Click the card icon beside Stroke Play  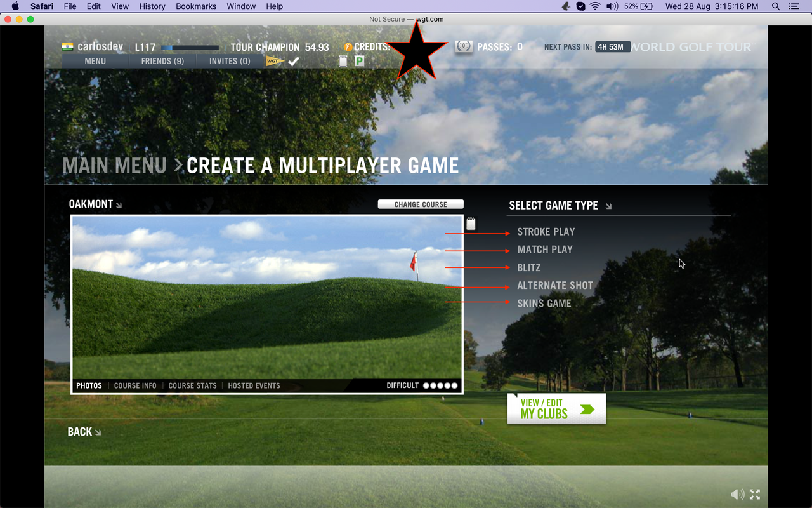click(x=471, y=224)
